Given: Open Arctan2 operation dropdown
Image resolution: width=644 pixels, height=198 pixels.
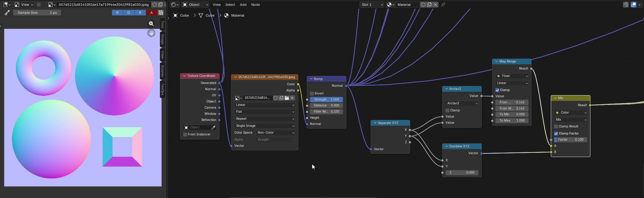Looking at the screenshot, I should [462, 103].
